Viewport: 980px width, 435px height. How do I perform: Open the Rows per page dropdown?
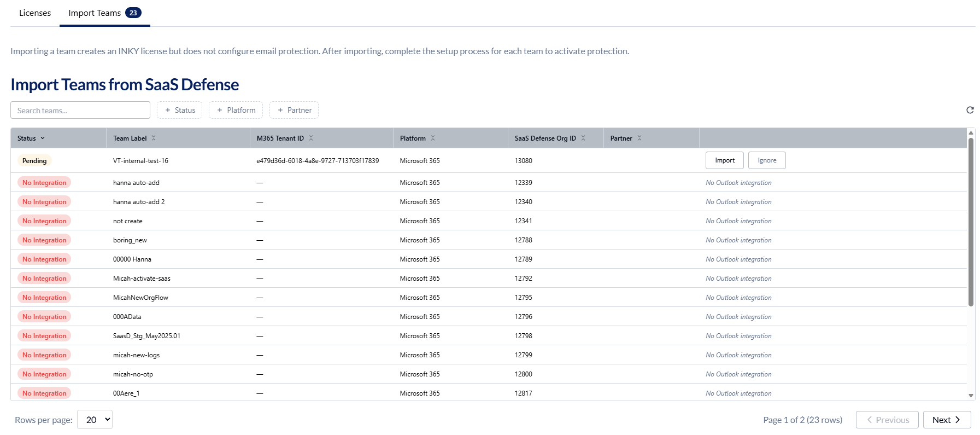click(x=95, y=420)
